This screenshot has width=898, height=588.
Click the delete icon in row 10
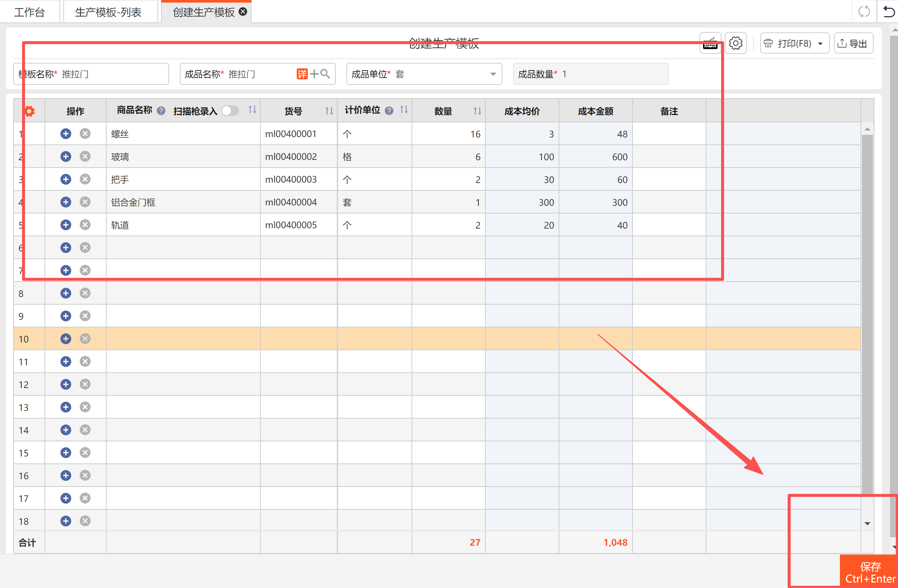(85, 339)
